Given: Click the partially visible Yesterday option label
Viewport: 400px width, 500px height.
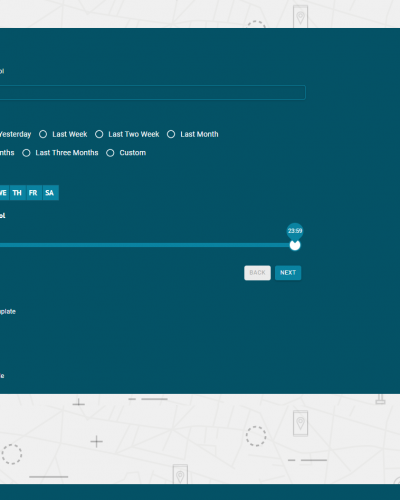Looking at the screenshot, I should 15,134.
